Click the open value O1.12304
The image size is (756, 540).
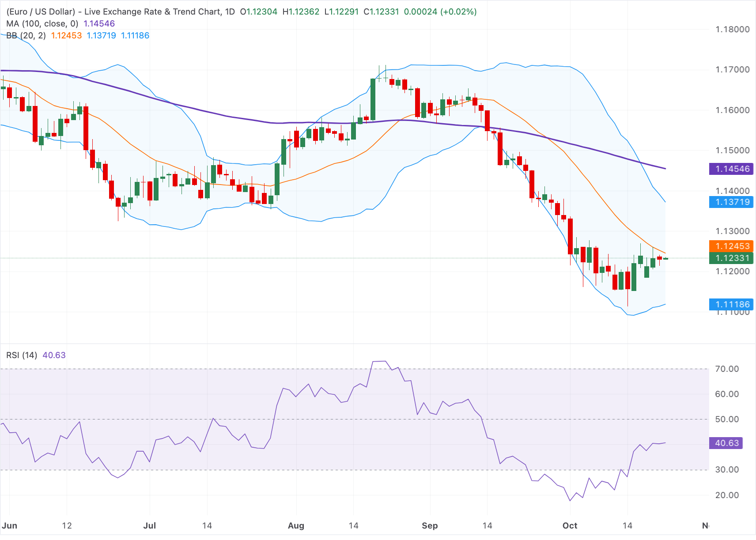tap(259, 12)
